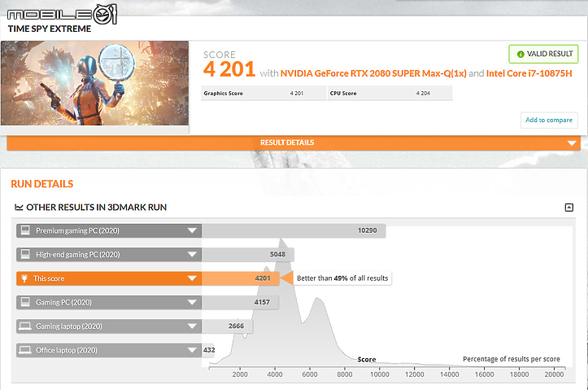588x390 pixels.
Task: Select the Premium gaming PC (2020) label
Action: click(x=77, y=230)
